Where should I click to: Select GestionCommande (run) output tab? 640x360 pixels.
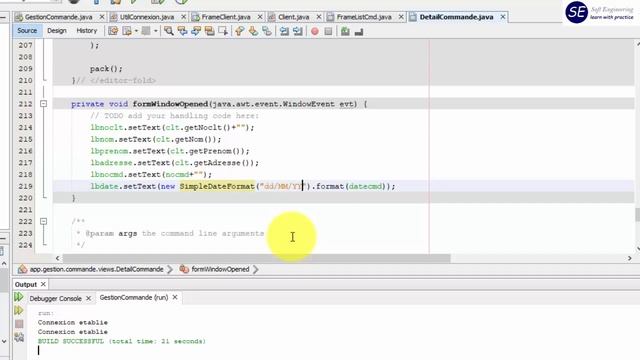pos(134,298)
